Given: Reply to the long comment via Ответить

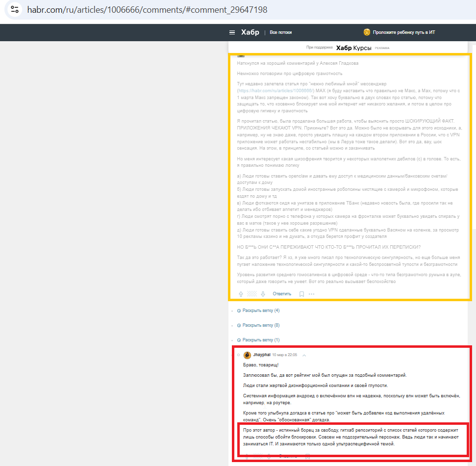Looking at the screenshot, I should tap(282, 294).
